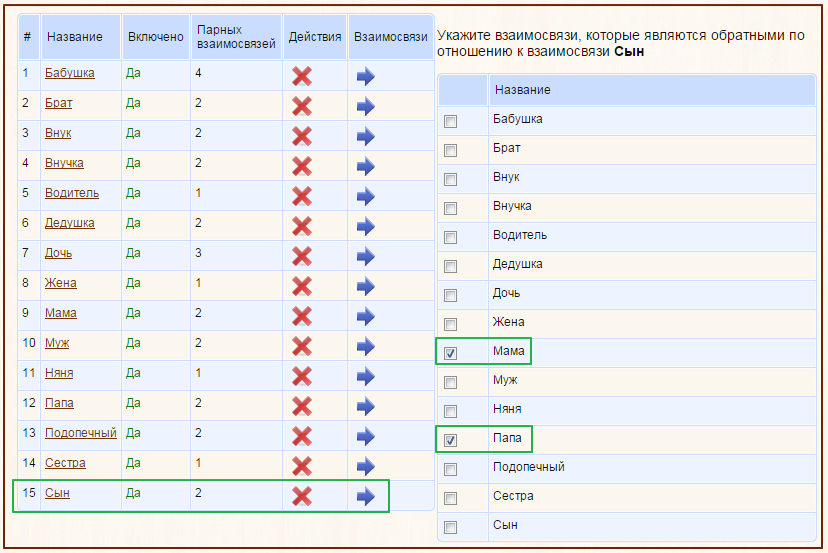Remove Сестра using red X icon
This screenshot has height=553, width=828.
(302, 466)
